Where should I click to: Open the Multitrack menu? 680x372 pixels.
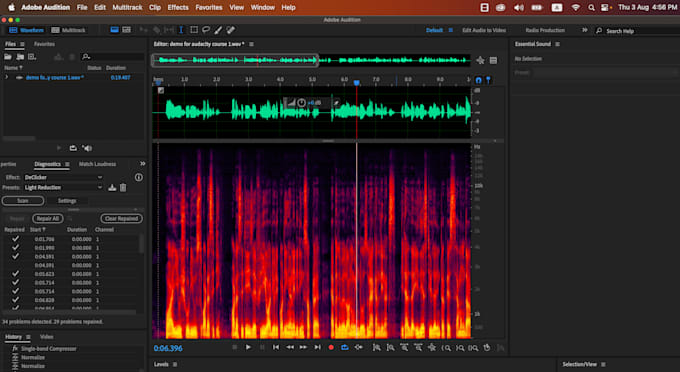[128, 7]
